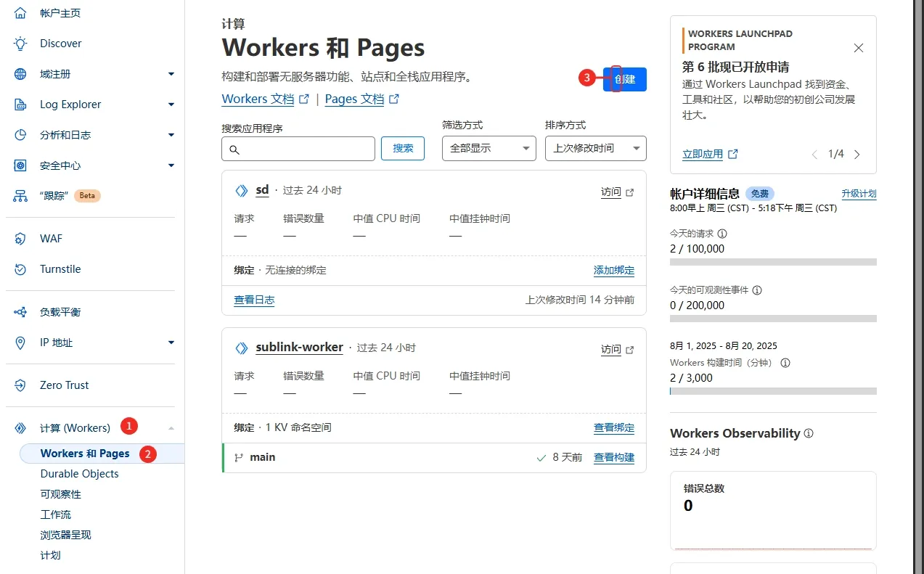
Task: Click the Beta badge beside "跟踪"
Action: click(x=87, y=196)
